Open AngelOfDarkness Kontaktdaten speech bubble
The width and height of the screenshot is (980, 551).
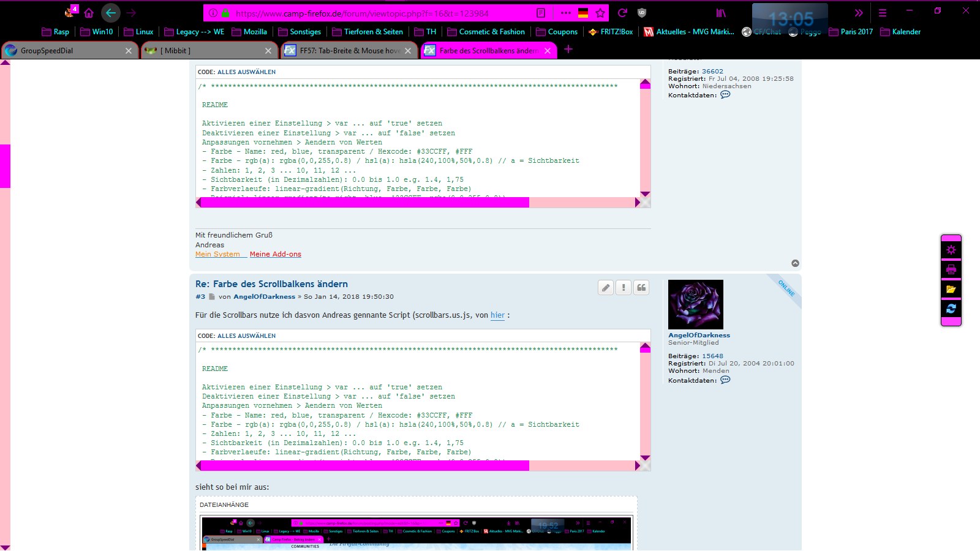[x=725, y=380]
